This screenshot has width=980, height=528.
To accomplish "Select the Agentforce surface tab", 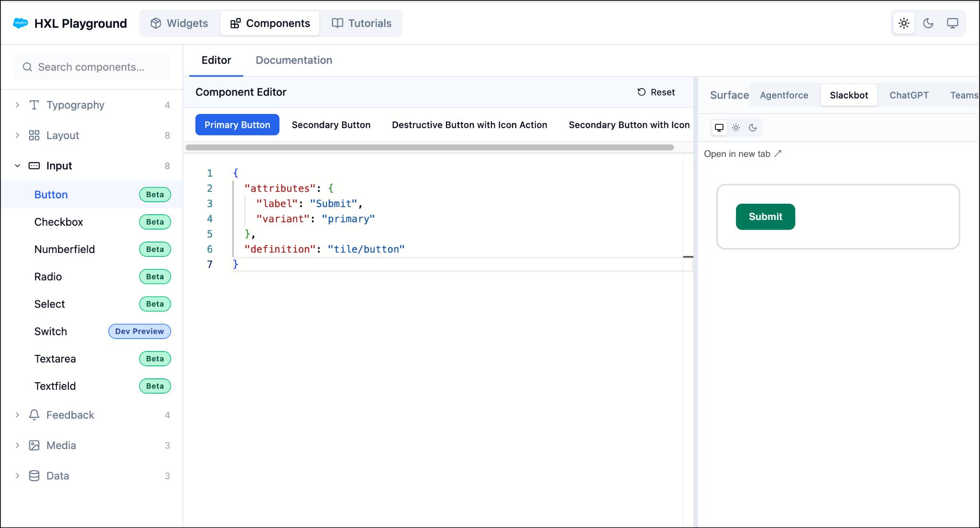I will [784, 95].
